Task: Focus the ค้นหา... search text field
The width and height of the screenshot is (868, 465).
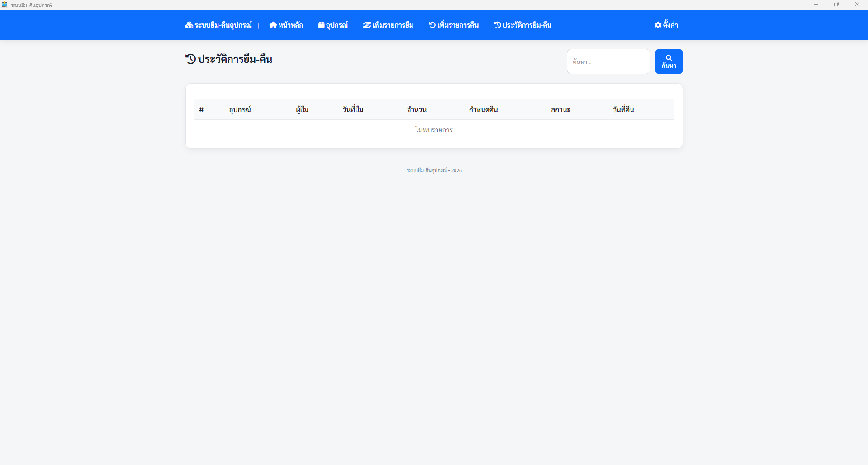Action: coord(608,61)
